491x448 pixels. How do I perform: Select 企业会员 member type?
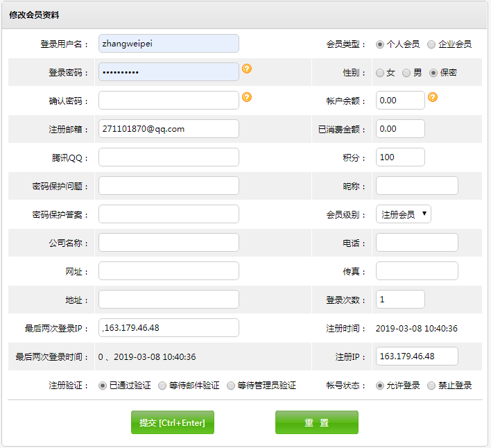431,44
